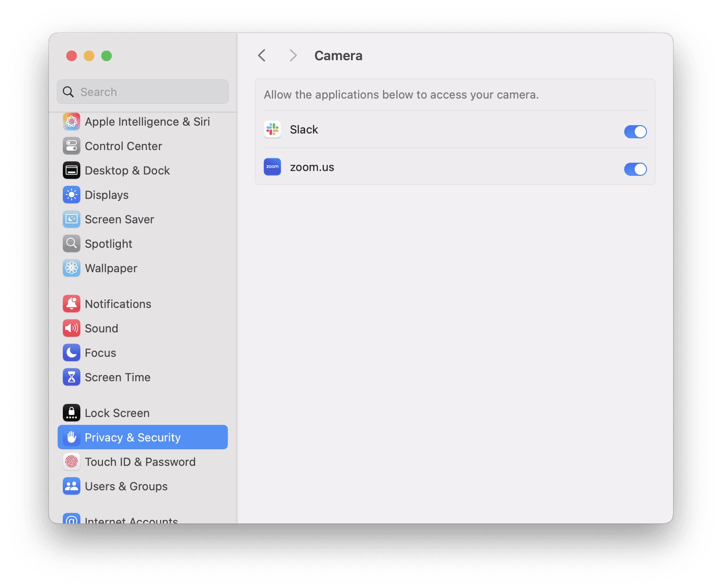Image resolution: width=722 pixels, height=588 pixels.
Task: Open Control Center settings
Action: tap(124, 146)
